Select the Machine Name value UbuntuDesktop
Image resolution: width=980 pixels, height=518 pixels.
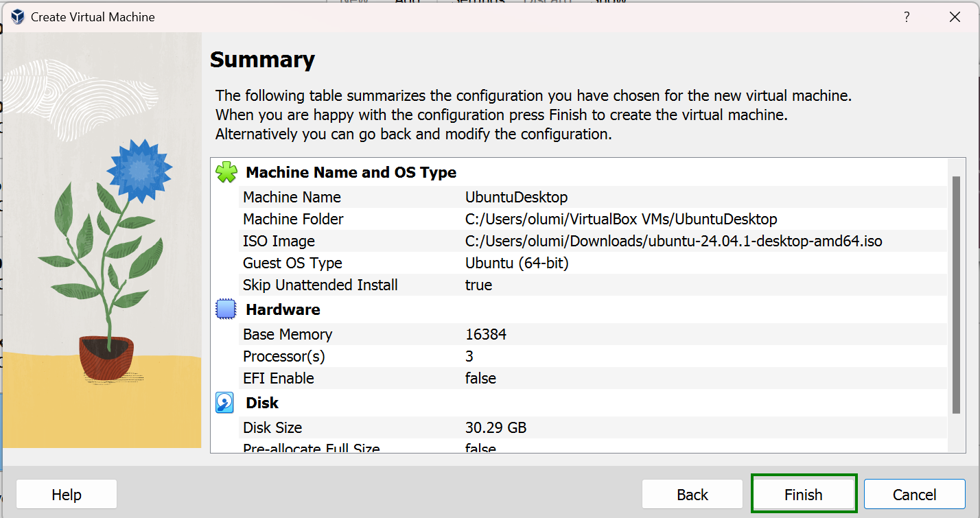tap(517, 197)
